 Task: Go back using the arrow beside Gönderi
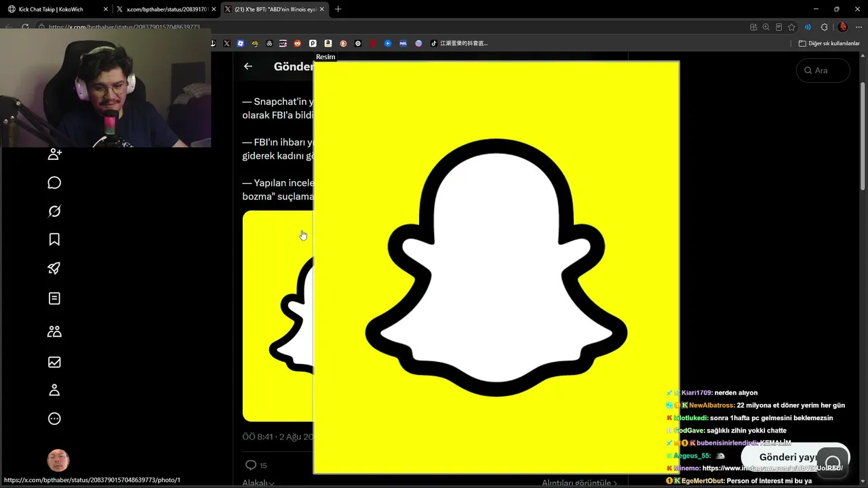coord(248,66)
